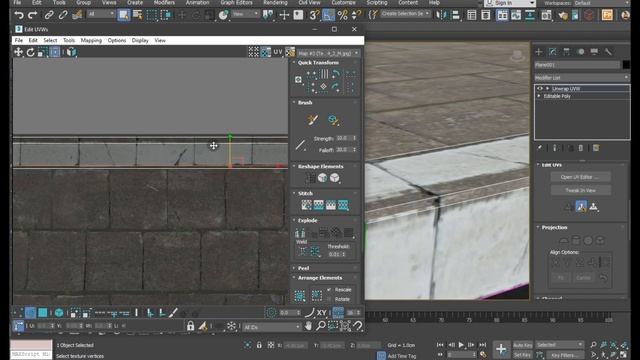Open Select by Name list icon

coord(138,15)
